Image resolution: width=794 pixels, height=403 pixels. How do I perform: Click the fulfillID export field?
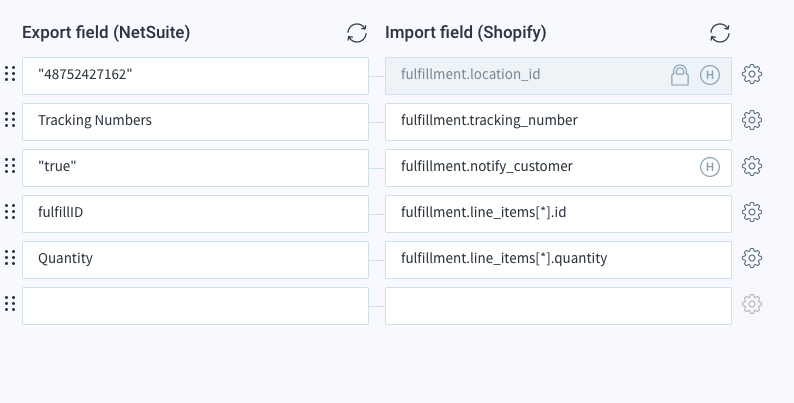pyautogui.click(x=195, y=214)
